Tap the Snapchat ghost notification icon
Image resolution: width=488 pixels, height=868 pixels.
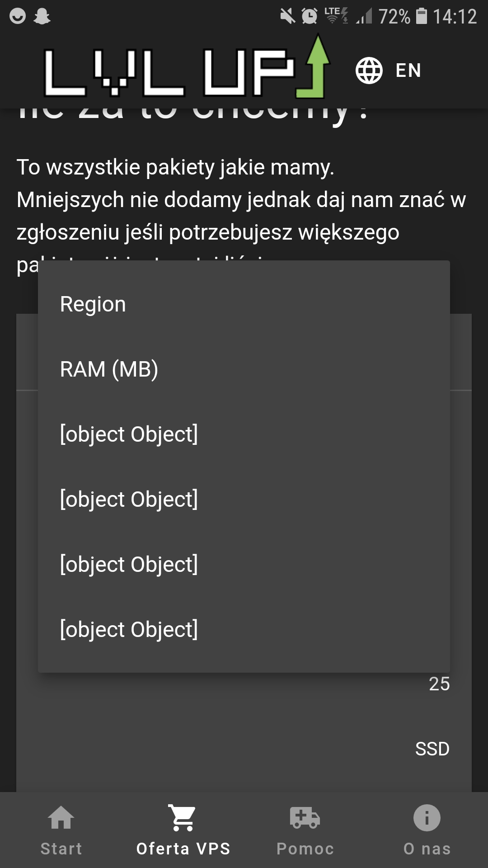[42, 17]
